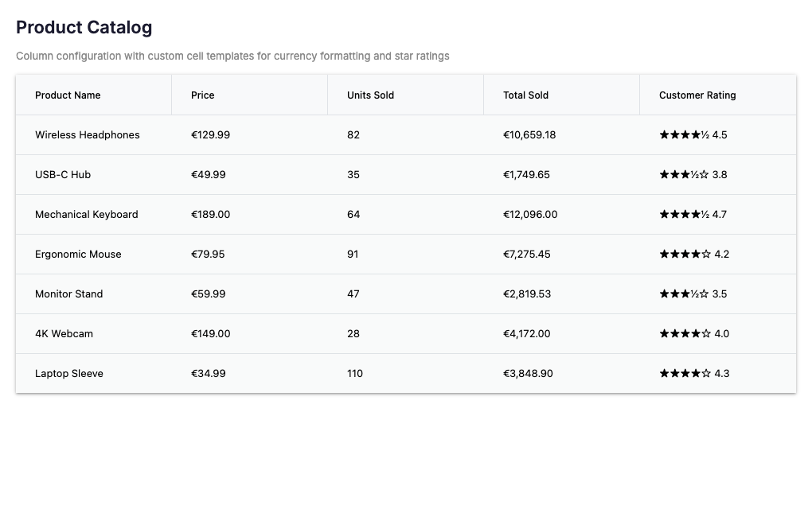Select the €2,819.53 total sold cell

coord(527,294)
